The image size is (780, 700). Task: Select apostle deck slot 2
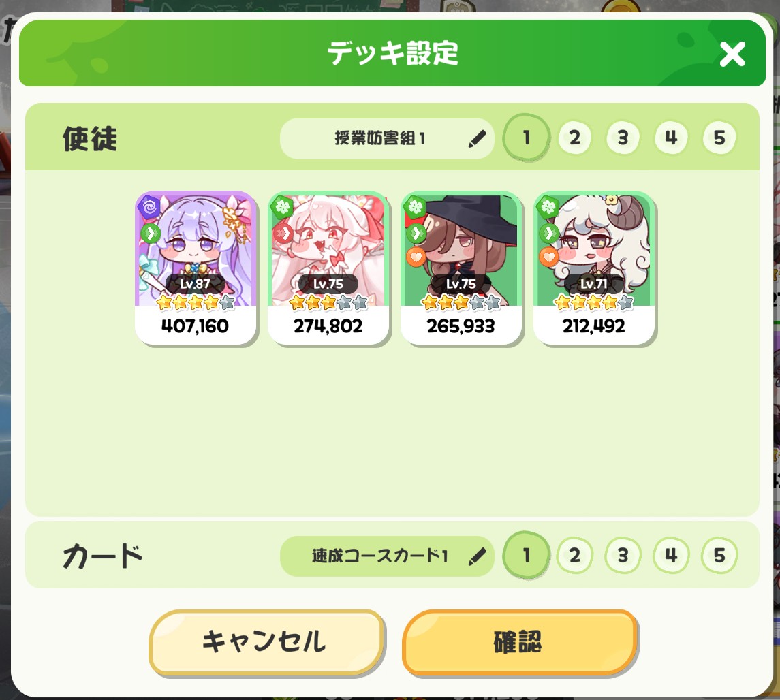[574, 138]
